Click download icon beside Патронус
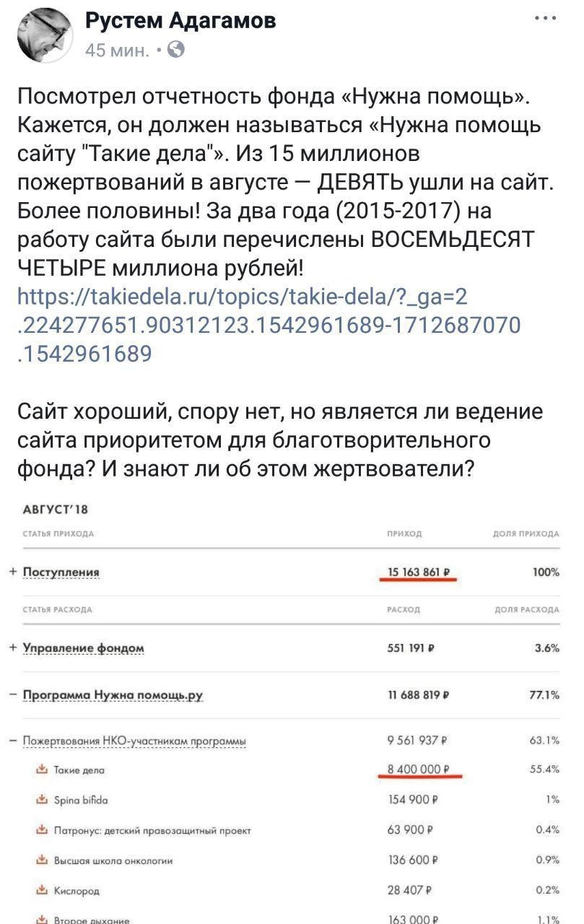The image size is (584, 924). pyautogui.click(x=41, y=829)
